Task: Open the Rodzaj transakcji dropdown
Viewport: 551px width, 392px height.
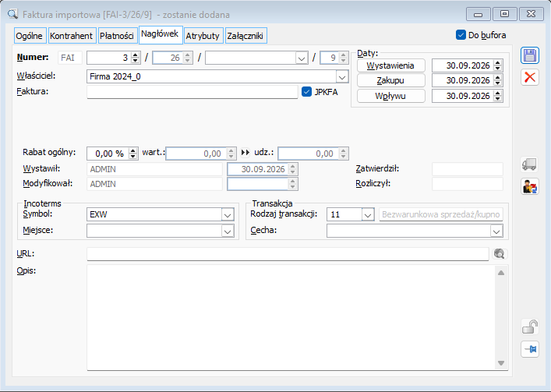Action: 368,214
